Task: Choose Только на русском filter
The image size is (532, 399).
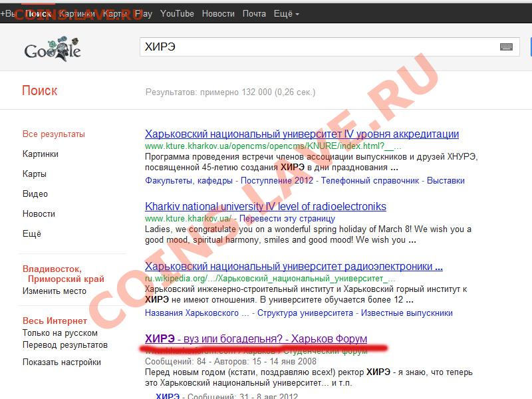Action: [x=60, y=333]
